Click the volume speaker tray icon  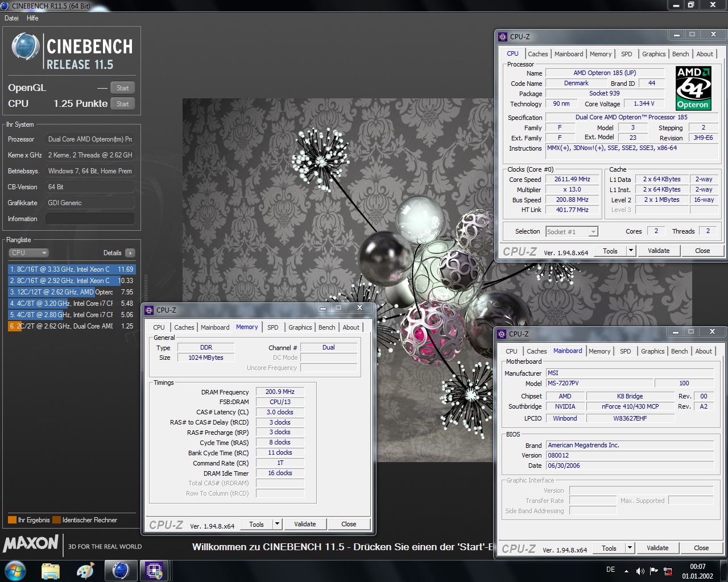click(x=640, y=571)
